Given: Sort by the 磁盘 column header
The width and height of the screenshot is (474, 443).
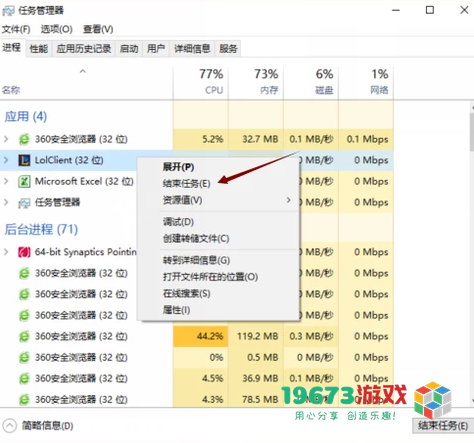Looking at the screenshot, I should coord(311,83).
